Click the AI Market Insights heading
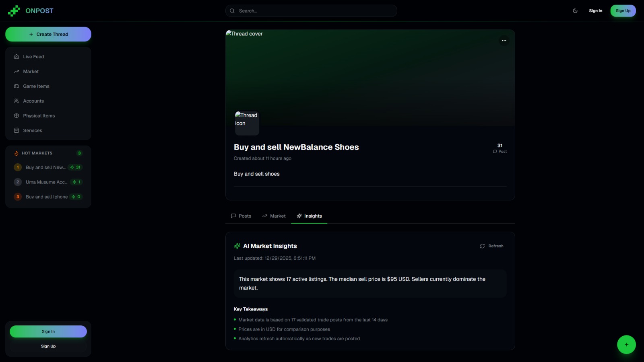 click(x=270, y=246)
